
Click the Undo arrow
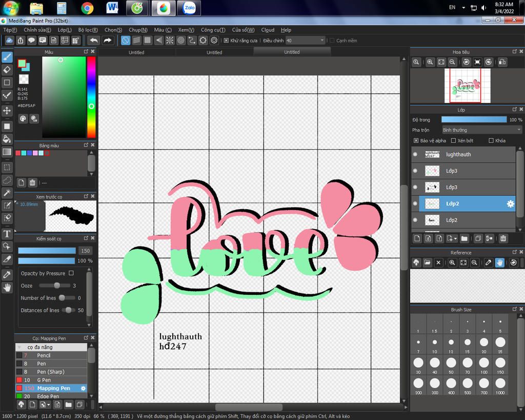click(94, 41)
